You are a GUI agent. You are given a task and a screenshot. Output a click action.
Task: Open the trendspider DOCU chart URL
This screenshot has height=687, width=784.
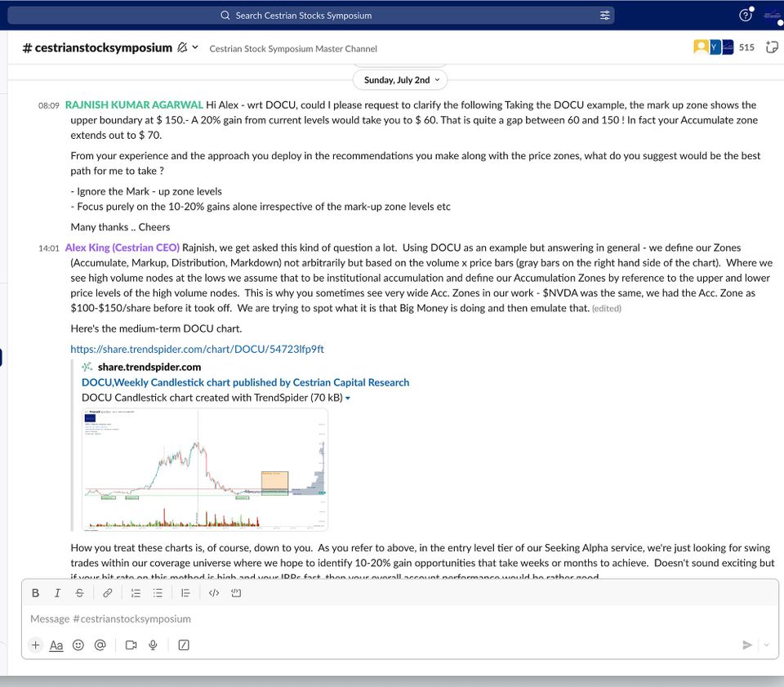pyautogui.click(x=197, y=349)
